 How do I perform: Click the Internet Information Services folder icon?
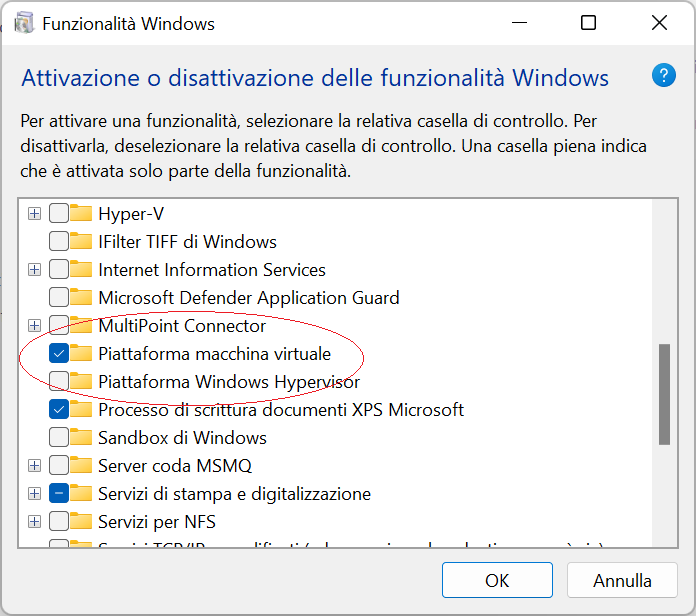(81, 269)
